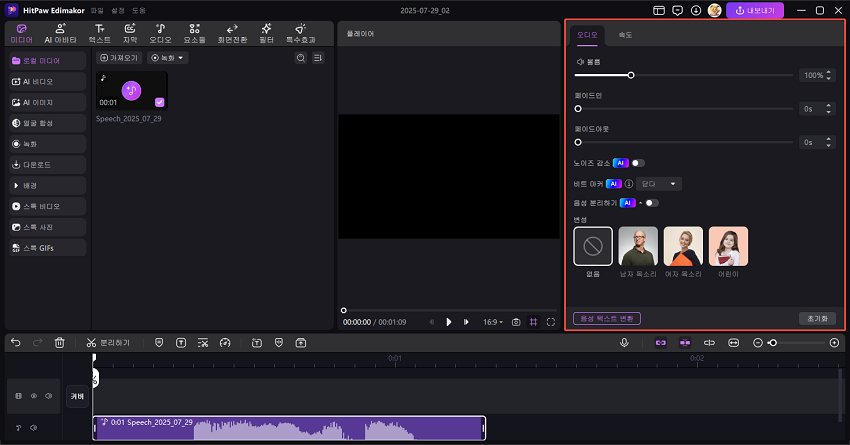850x445 pixels.
Task: Select 녹화 recording in the left sidebar
Action: point(47,144)
